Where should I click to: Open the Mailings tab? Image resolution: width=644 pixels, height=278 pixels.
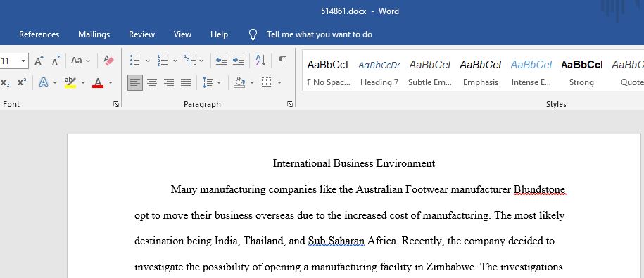click(x=94, y=34)
